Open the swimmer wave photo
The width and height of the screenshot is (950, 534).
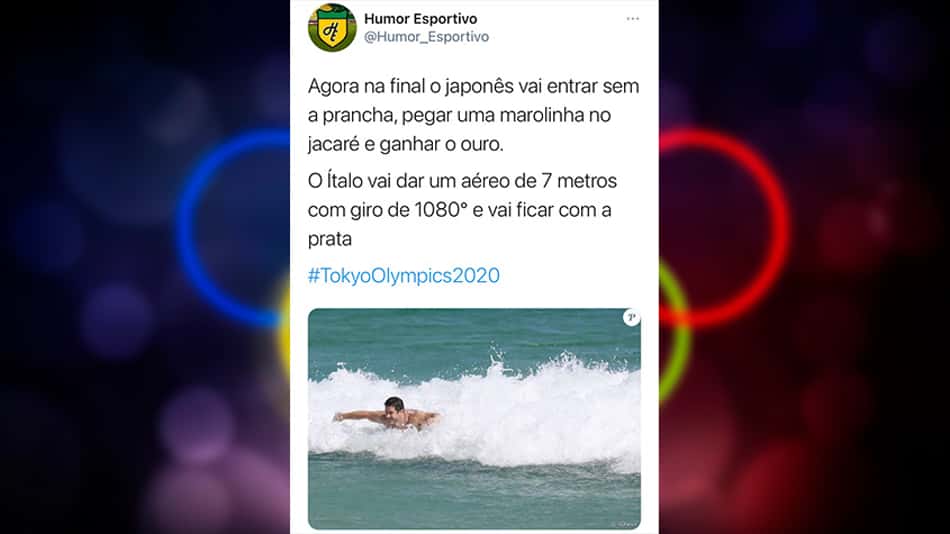coord(474,419)
